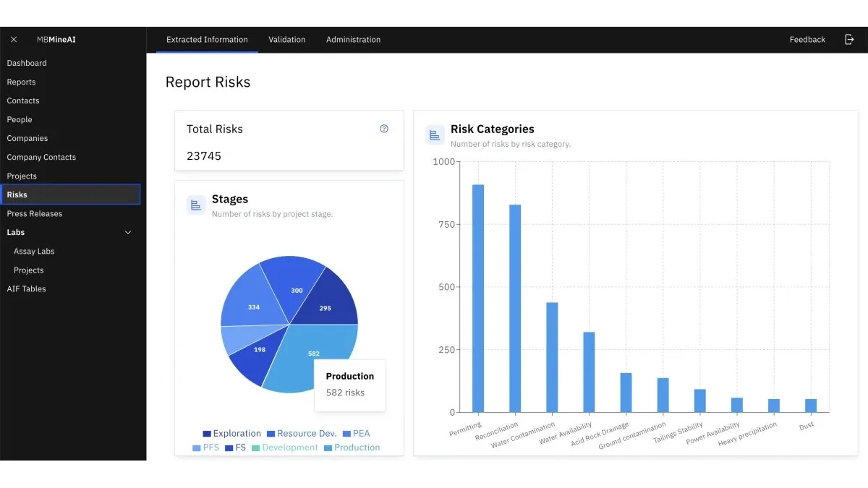The image size is (868, 488).
Task: Toggle PFS legend entry
Action: pyautogui.click(x=205, y=448)
